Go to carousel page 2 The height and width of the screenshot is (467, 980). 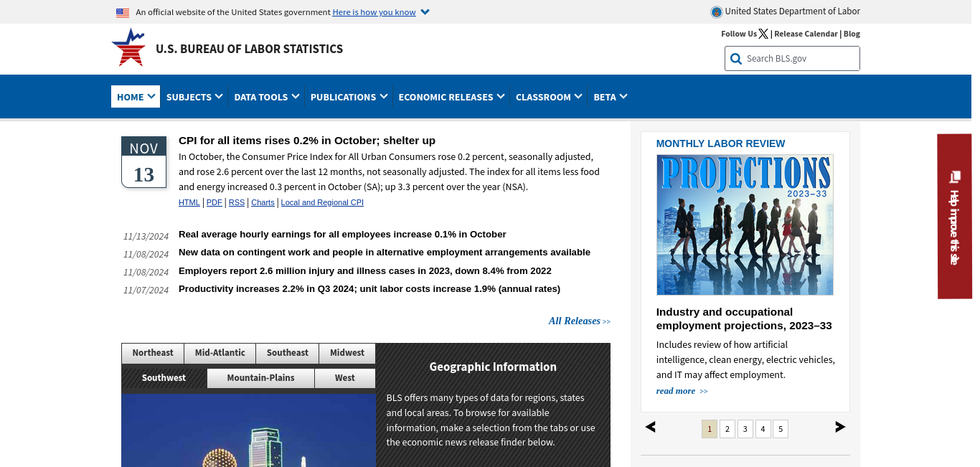[x=727, y=429]
